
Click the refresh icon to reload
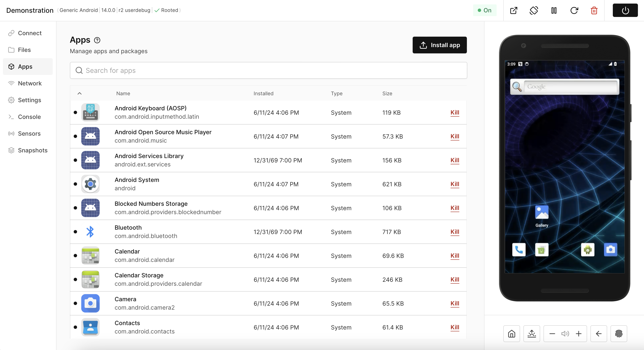click(x=574, y=9)
